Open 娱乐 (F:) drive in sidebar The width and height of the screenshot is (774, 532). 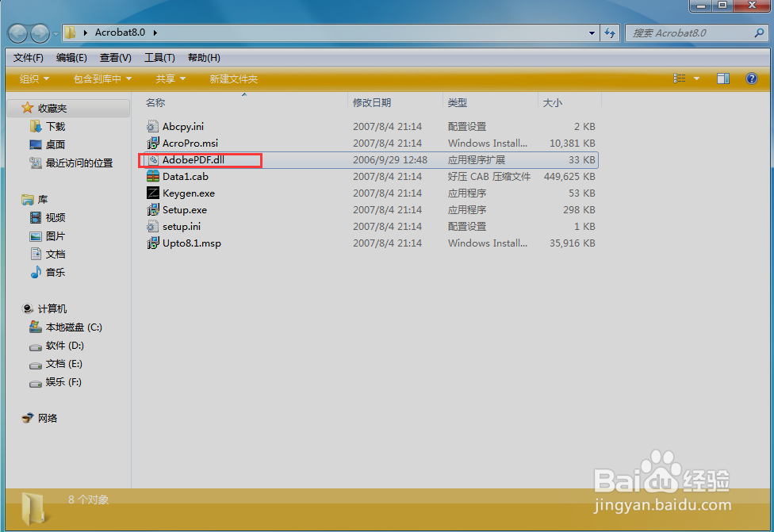pyautogui.click(x=63, y=382)
